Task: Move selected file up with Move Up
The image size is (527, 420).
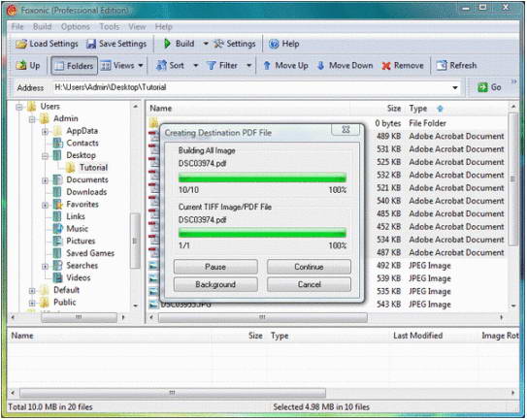Action: click(285, 65)
